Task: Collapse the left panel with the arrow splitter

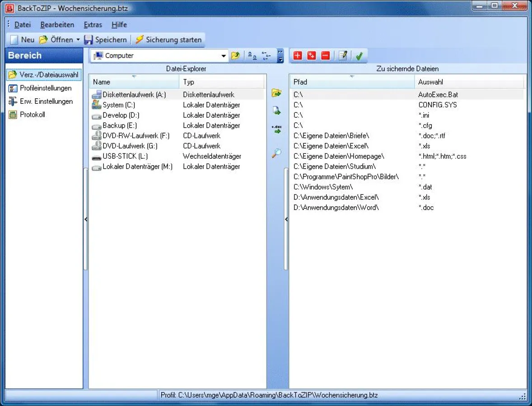Action: click(x=86, y=219)
